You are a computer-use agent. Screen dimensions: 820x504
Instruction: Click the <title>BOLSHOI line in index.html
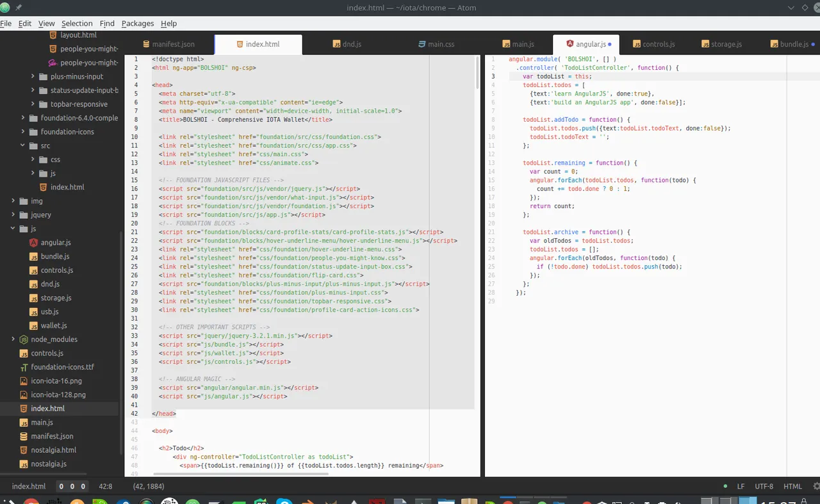(x=245, y=120)
